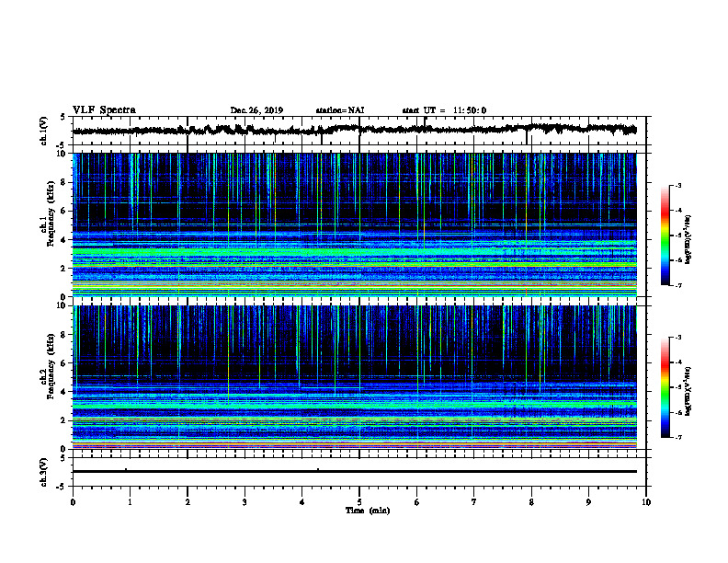Click time axis tick label "9"
This screenshot has height=563, width=728.
coord(588,502)
